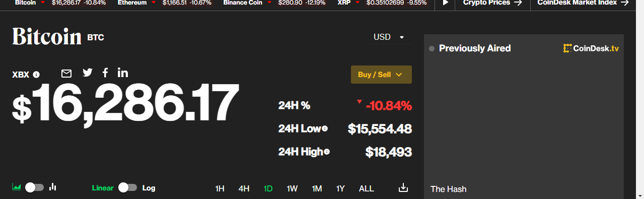Open CoinDesk Market Index link
The image size is (644, 199).
583,3
